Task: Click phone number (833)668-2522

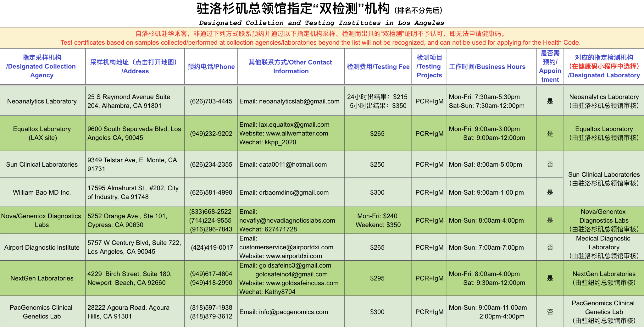Action: click(x=210, y=212)
